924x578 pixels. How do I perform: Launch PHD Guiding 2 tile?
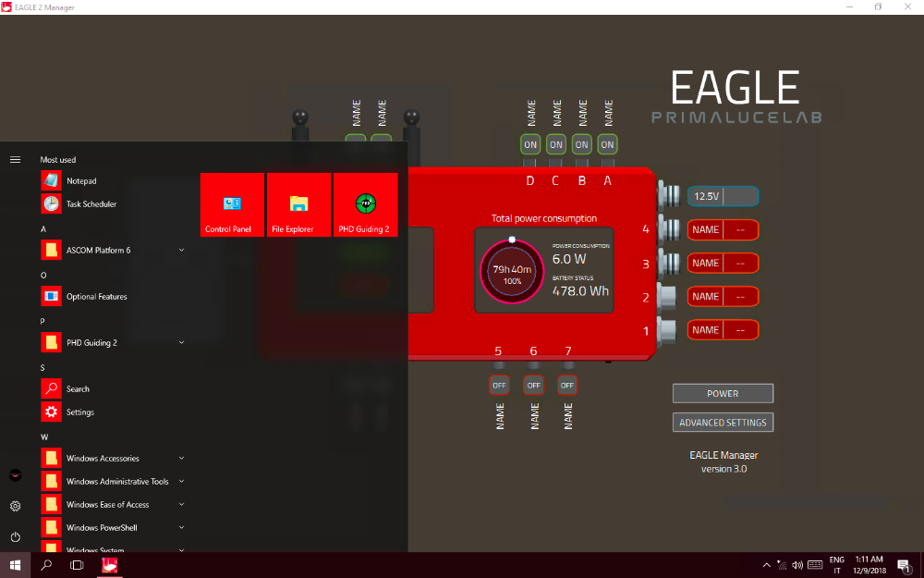(x=365, y=204)
